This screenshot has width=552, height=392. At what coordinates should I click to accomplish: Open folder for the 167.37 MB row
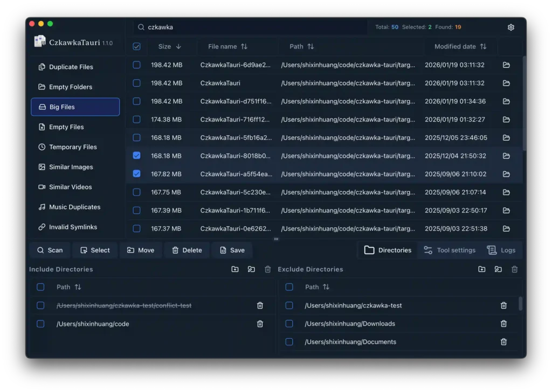tap(506, 228)
